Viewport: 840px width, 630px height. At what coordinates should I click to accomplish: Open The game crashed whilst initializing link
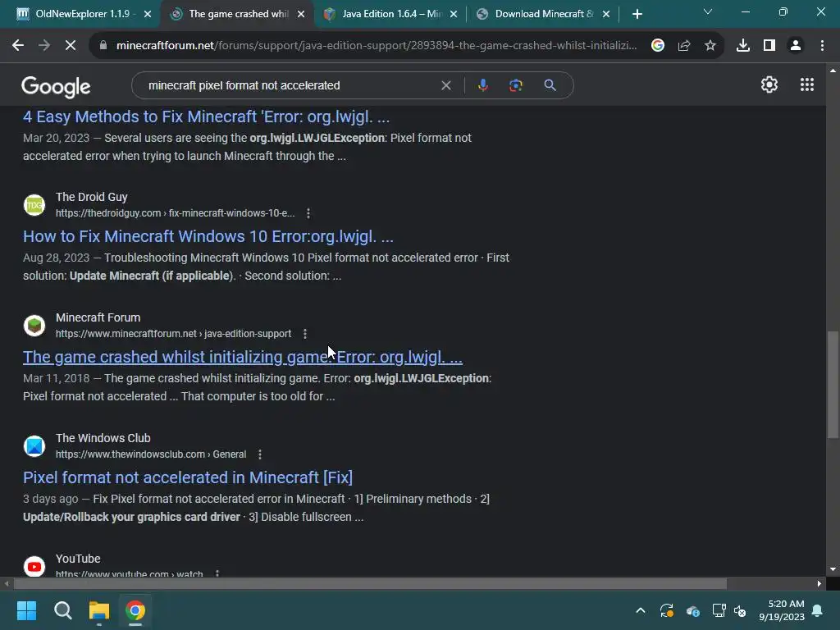tap(243, 357)
